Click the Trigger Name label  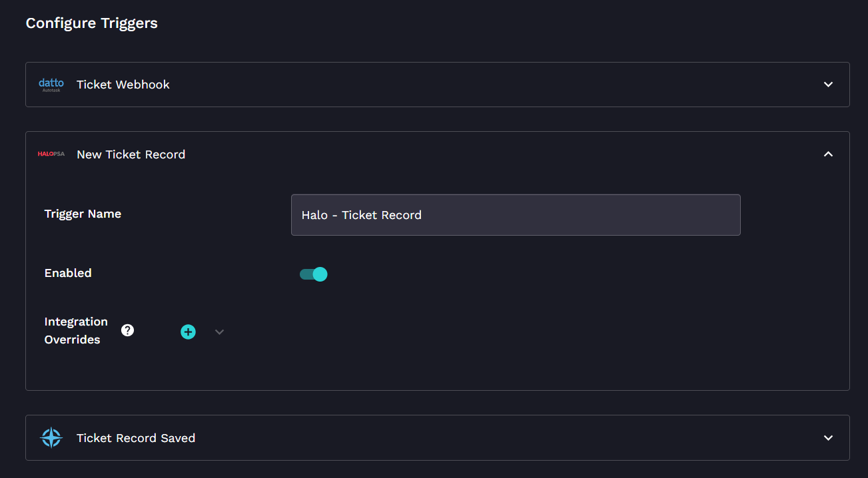[x=83, y=214]
